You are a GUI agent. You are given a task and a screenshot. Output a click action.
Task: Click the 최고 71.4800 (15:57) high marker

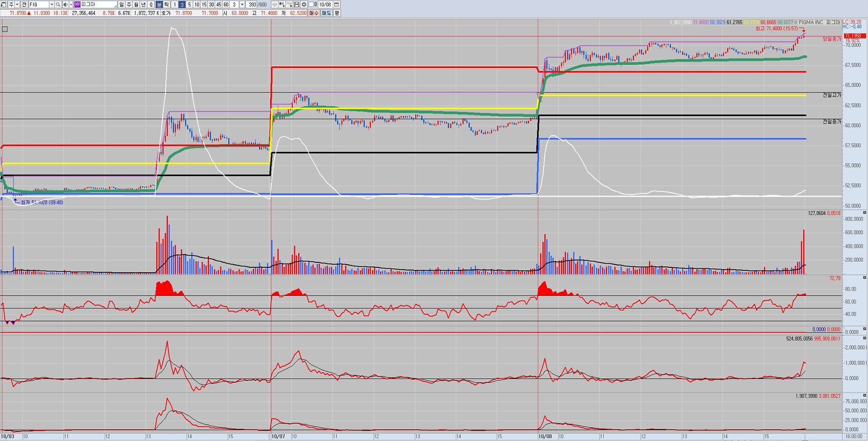coord(777,28)
